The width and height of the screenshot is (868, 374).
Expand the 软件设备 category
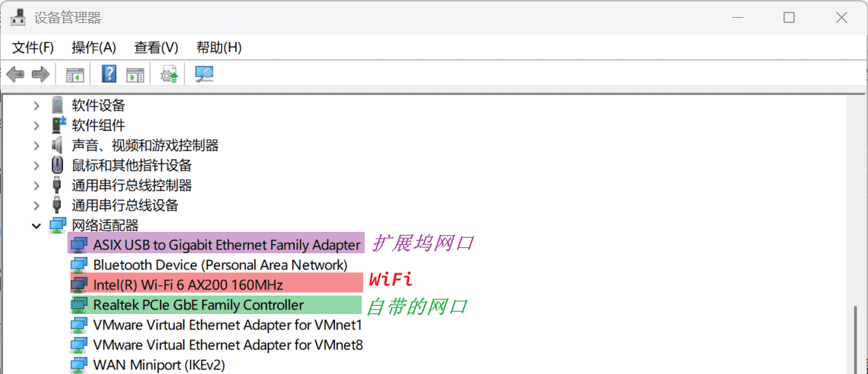36,106
